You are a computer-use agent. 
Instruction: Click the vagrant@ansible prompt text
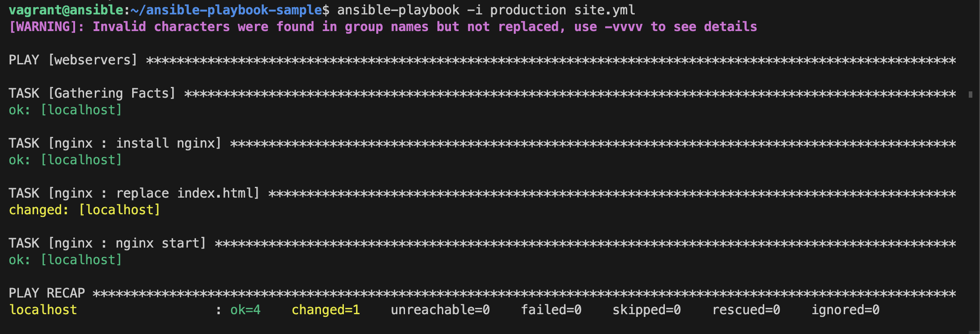66,10
